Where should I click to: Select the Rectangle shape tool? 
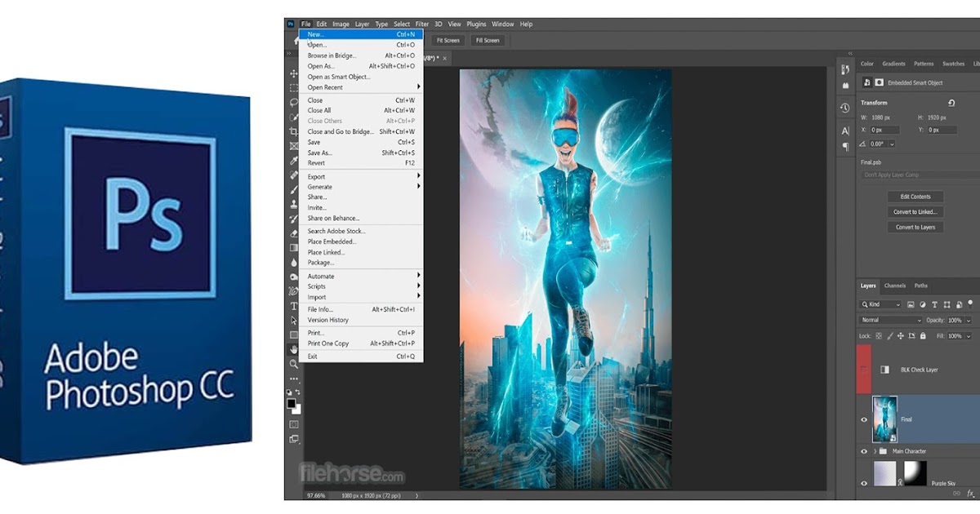(294, 335)
